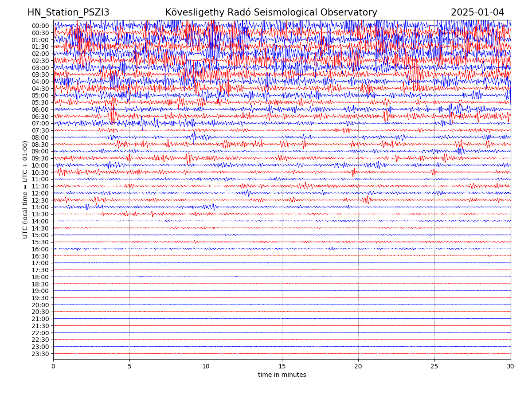Select the 08:00 trace row label

click(x=40, y=137)
